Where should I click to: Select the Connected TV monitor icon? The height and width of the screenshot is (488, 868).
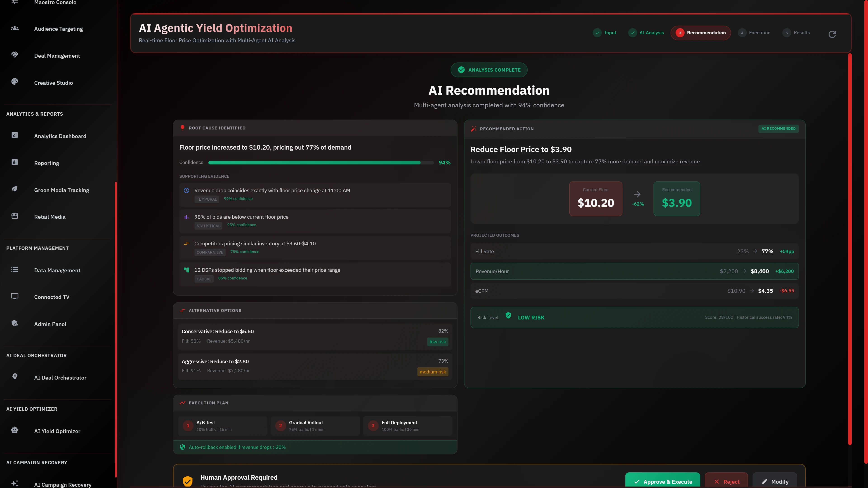(x=14, y=296)
